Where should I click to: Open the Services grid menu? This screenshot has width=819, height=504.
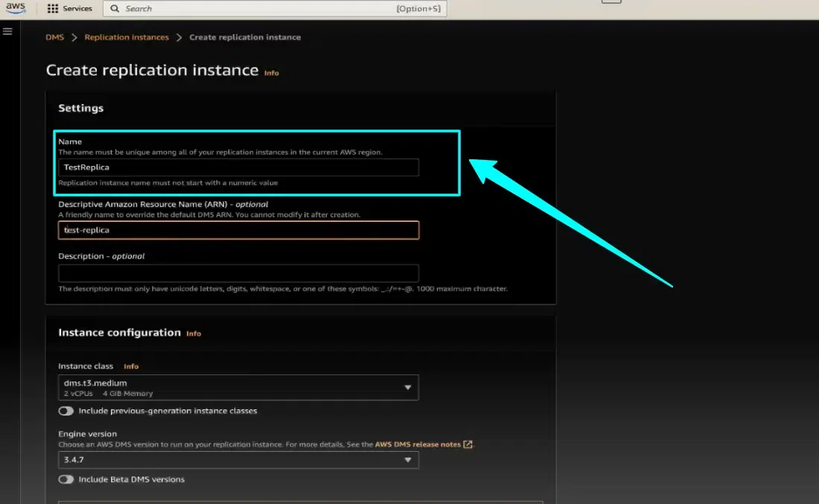click(x=53, y=8)
